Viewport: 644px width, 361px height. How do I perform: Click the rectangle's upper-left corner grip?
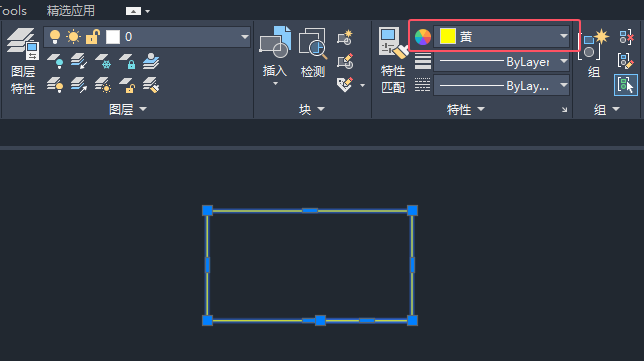pyautogui.click(x=207, y=211)
